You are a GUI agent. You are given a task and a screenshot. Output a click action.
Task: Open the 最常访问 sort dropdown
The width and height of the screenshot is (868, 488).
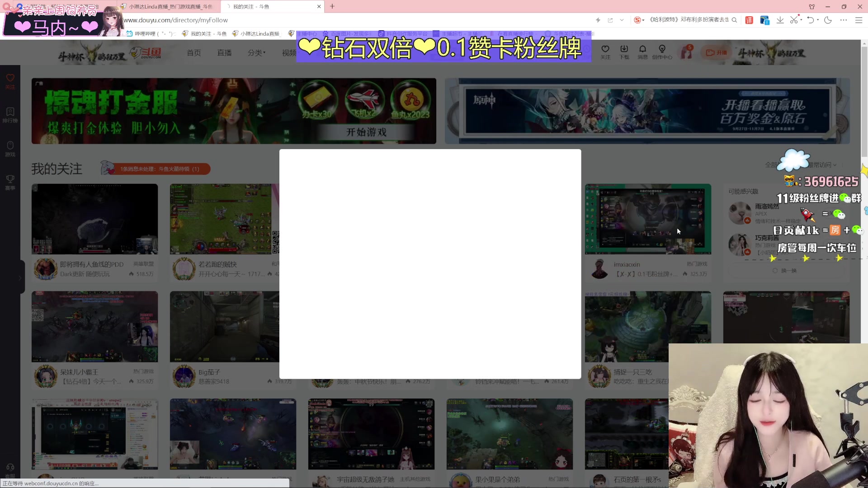(823, 165)
